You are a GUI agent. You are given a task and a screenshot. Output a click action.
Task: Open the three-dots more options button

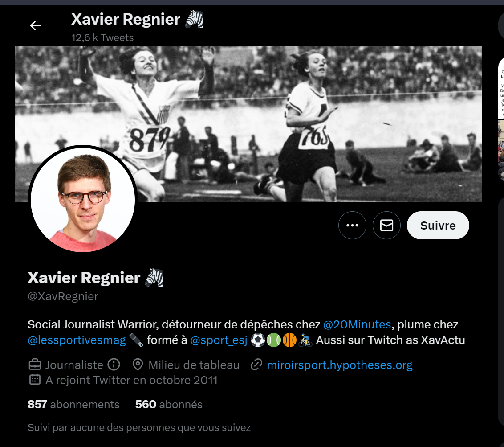(x=352, y=225)
